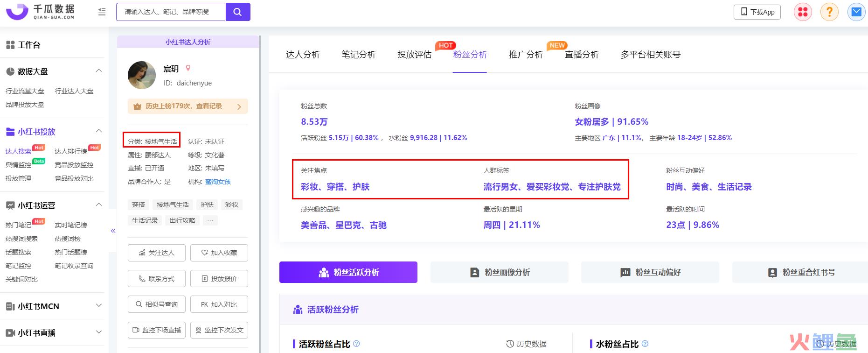The image size is (868, 353).
Task: Collapse the sidebar menu icon
Action: 102,12
